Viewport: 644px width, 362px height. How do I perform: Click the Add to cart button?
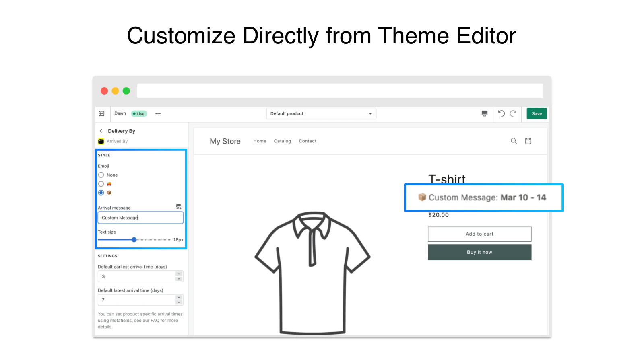[479, 234]
